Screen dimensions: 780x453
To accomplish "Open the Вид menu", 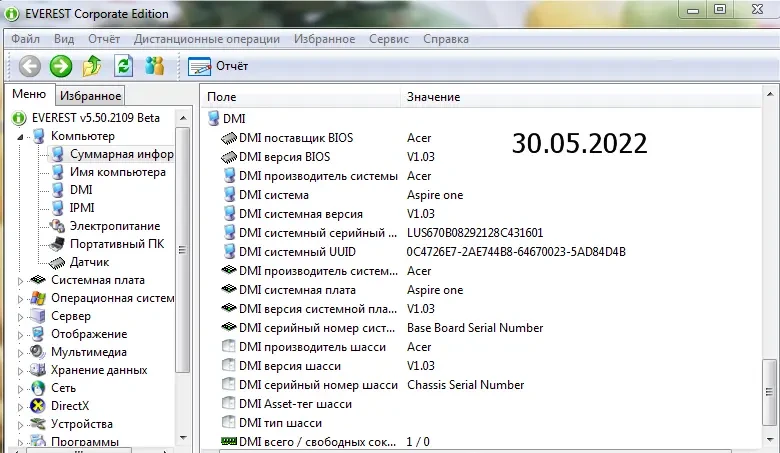I will click(x=64, y=39).
